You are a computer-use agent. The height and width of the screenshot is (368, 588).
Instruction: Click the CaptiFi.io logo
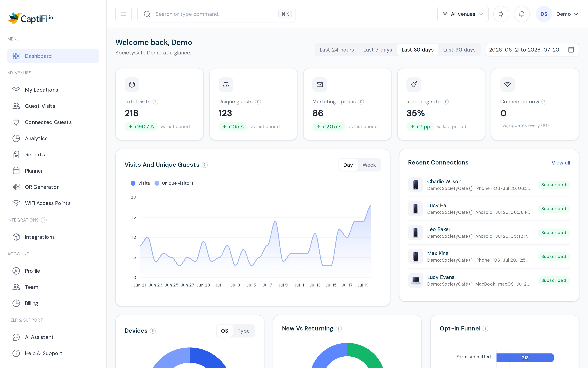[30, 18]
